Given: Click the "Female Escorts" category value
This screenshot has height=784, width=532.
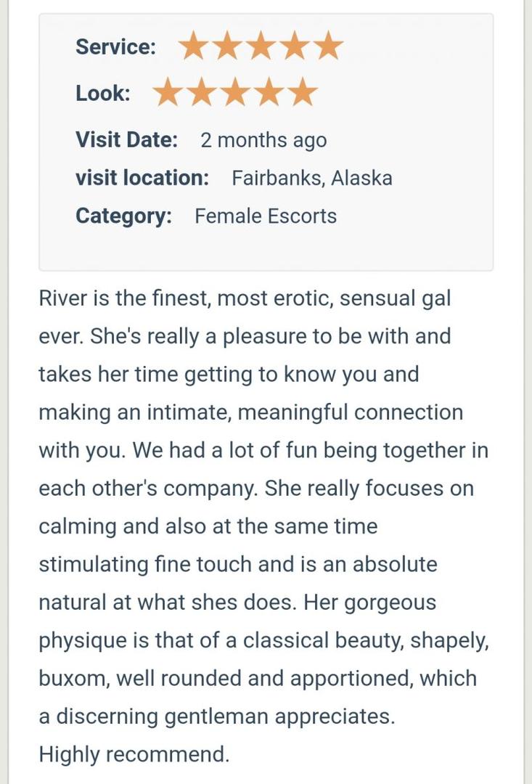Looking at the screenshot, I should tap(266, 216).
